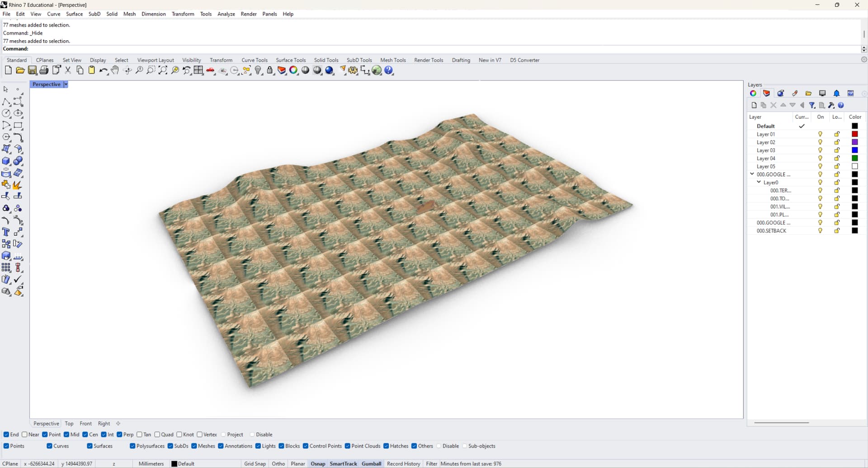Open the File menu
The image size is (868, 468).
[6, 14]
